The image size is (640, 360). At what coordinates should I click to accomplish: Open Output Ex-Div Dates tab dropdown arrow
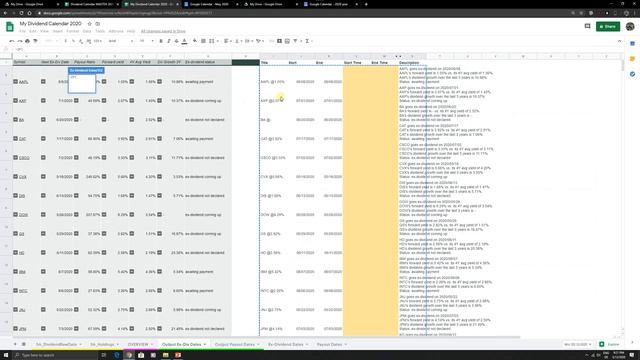205,344
